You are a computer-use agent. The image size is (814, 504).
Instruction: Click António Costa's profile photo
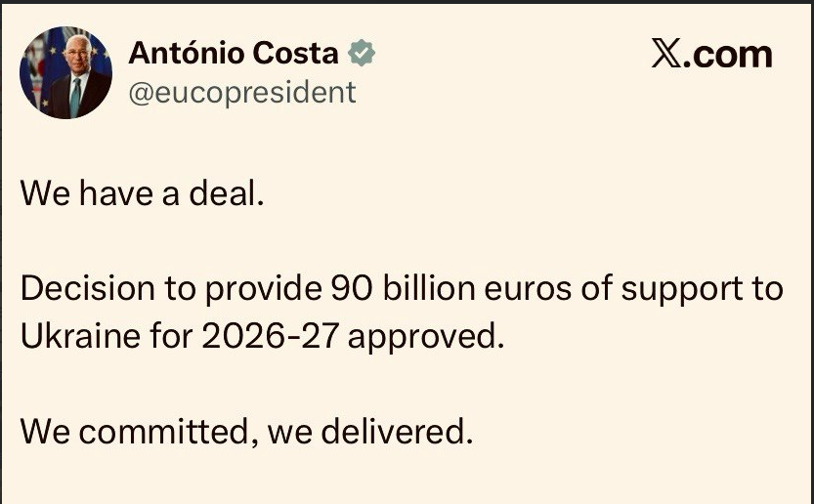pos(66,73)
